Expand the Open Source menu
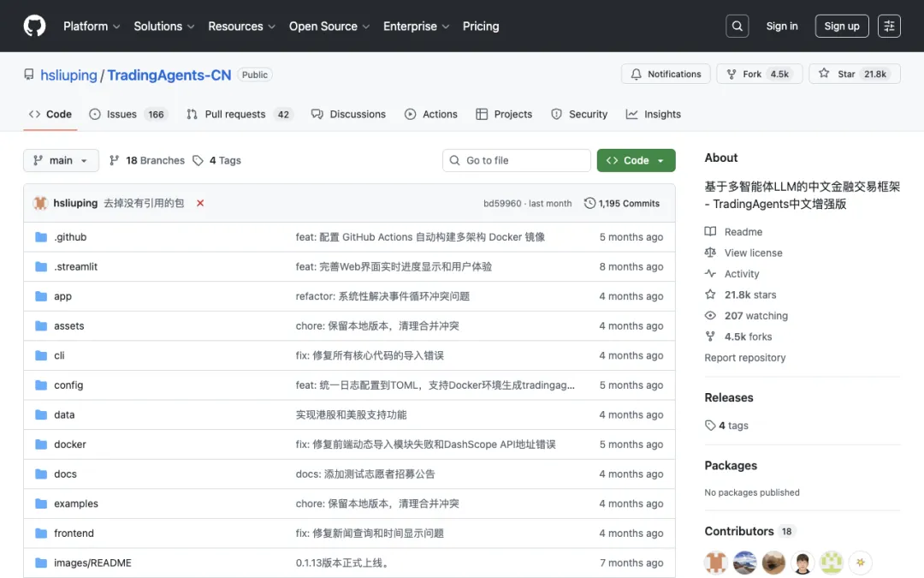This screenshot has width=924, height=578. pyautogui.click(x=329, y=26)
